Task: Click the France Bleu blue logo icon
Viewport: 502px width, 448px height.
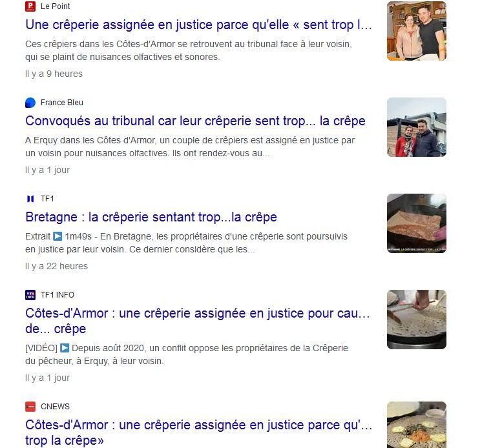Action: coord(30,103)
